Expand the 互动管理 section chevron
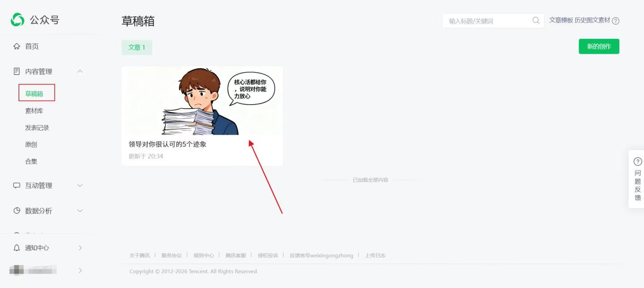The width and height of the screenshot is (644, 288). (80, 185)
